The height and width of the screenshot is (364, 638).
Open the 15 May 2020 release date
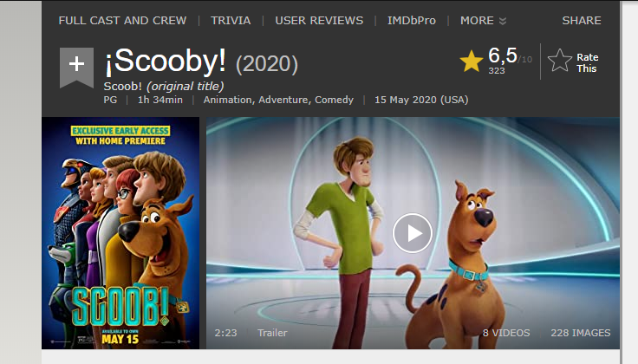pos(421,100)
